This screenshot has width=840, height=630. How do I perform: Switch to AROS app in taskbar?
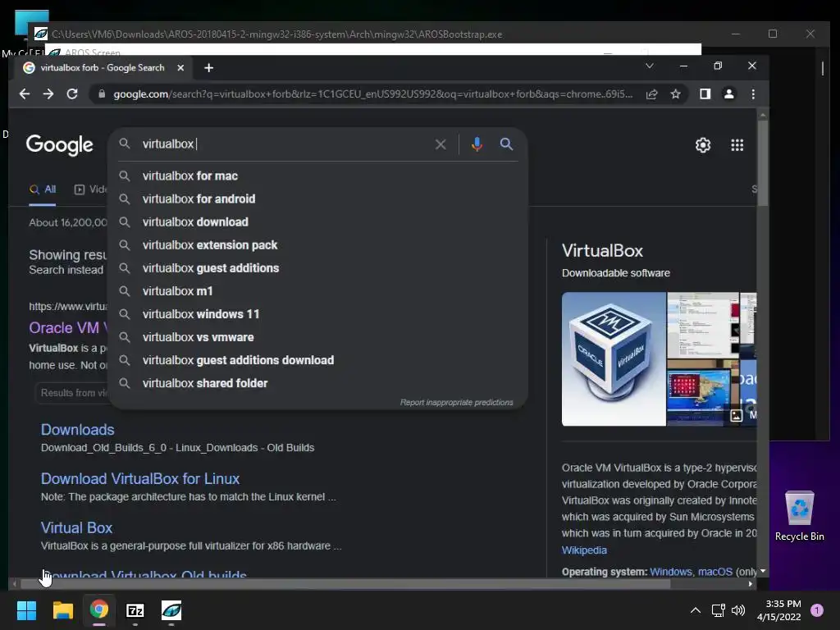click(x=171, y=610)
